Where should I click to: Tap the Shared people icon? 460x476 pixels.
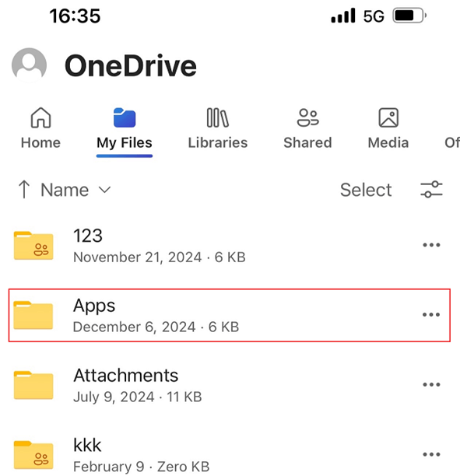pos(307,117)
